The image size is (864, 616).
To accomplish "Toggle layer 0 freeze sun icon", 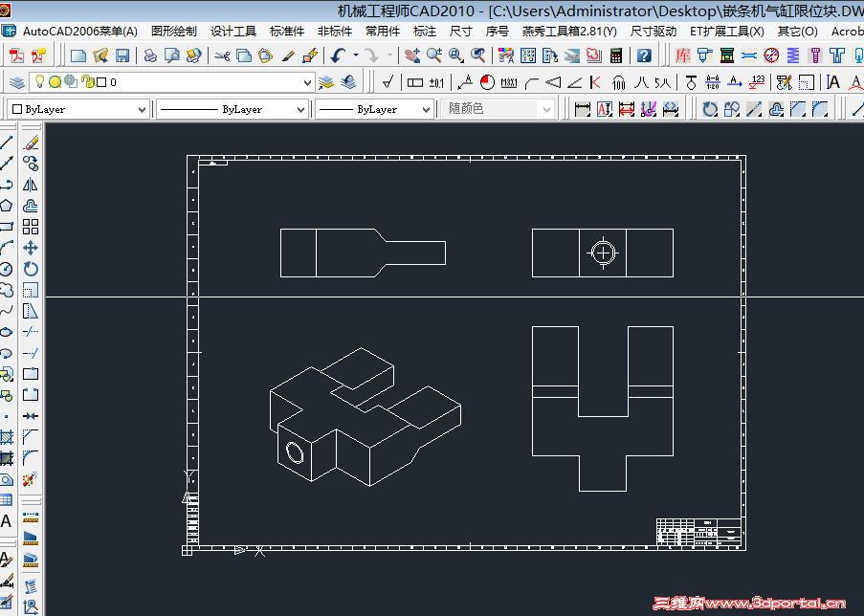I will point(55,82).
